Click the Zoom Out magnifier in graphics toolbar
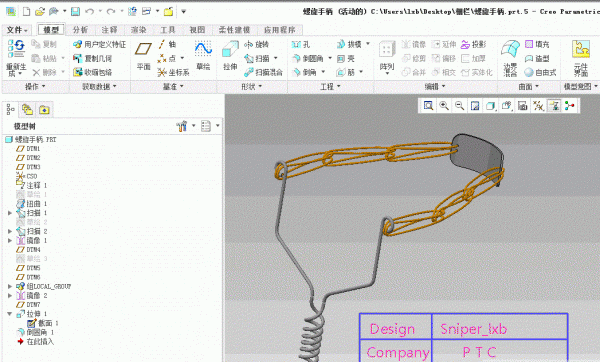This screenshot has height=362, width=600. pos(460,106)
